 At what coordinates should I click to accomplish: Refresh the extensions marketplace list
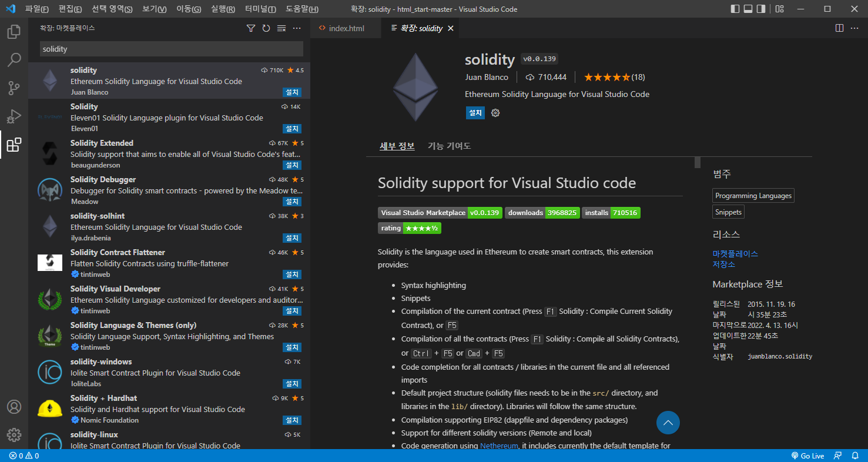[266, 28]
